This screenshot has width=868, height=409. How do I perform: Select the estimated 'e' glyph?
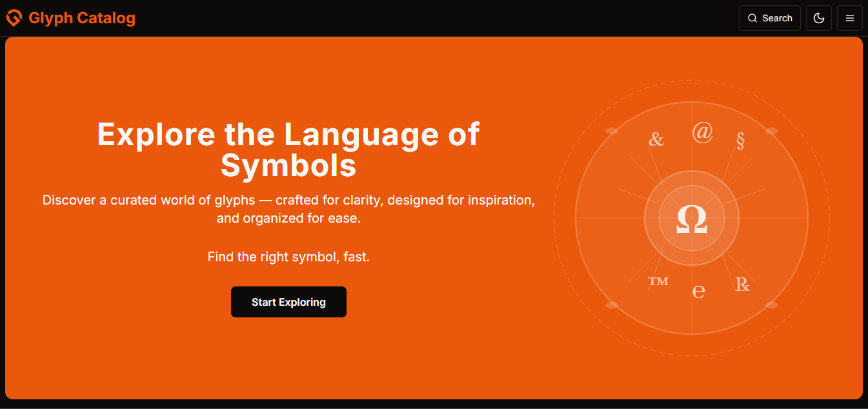698,292
